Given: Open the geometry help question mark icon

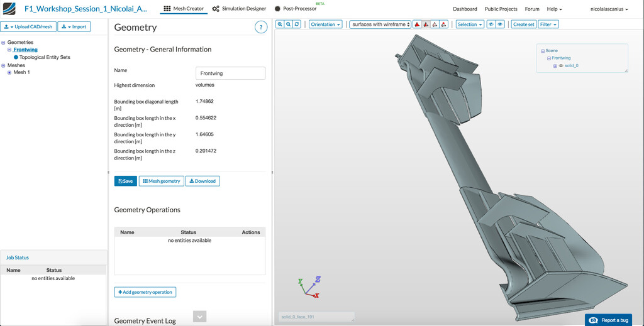Looking at the screenshot, I should [261, 27].
